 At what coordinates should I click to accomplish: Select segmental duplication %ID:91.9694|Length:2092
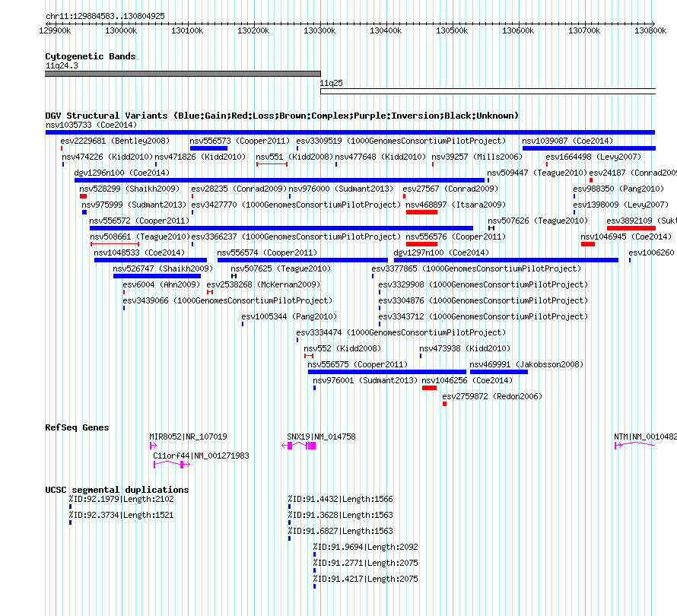coord(314,554)
